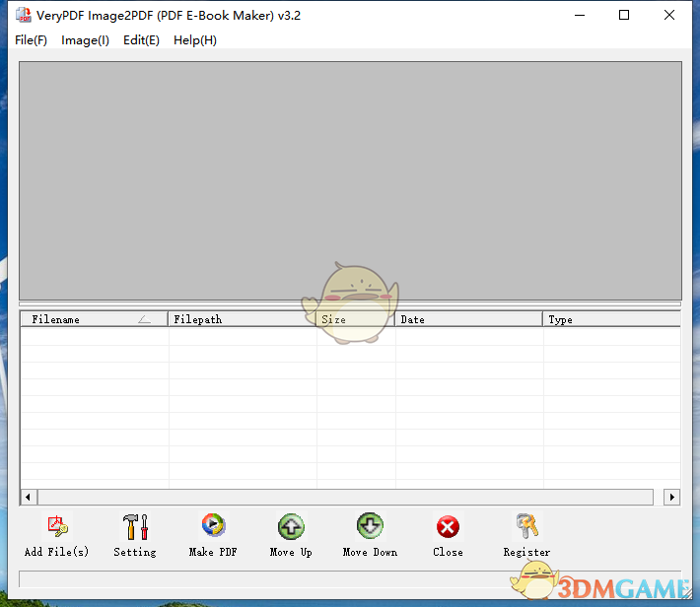Open the Image(I) menu

tap(85, 40)
